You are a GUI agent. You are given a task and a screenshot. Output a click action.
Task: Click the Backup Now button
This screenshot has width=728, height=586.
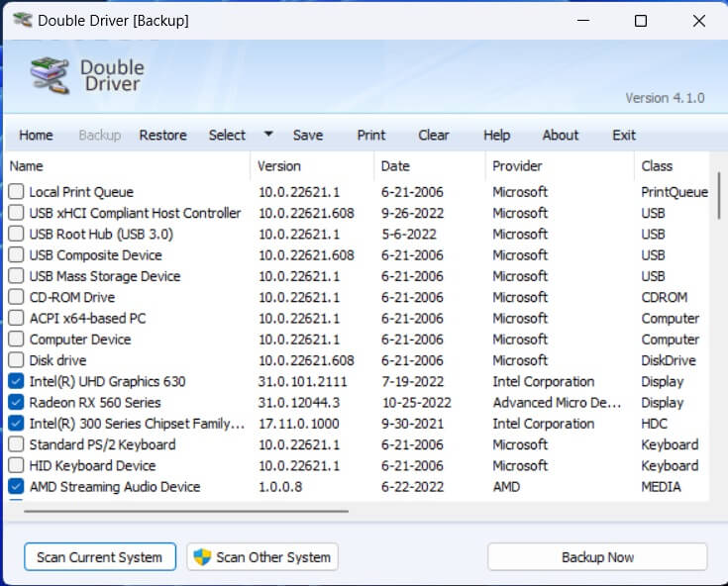[597, 556]
